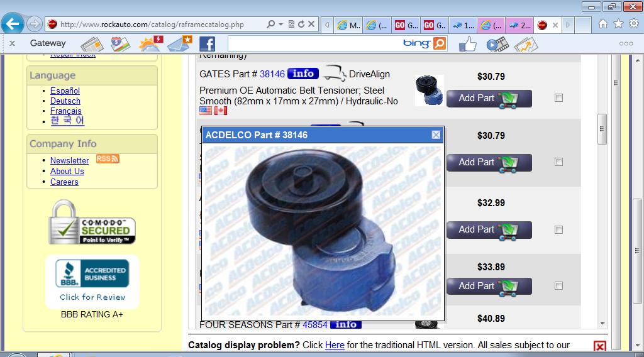The height and width of the screenshot is (357, 644).
Task: Open the Gateway toolbar finance chart icon
Action: click(x=525, y=44)
